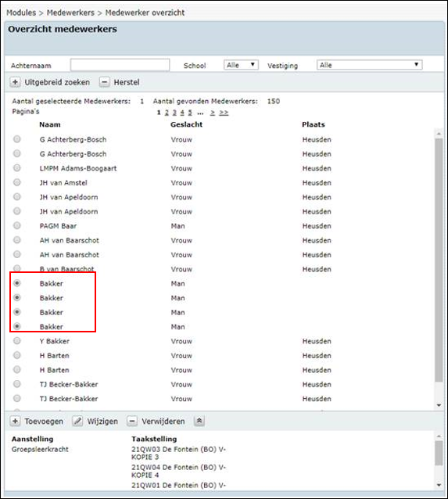Jump to last page with >> link

(224, 113)
